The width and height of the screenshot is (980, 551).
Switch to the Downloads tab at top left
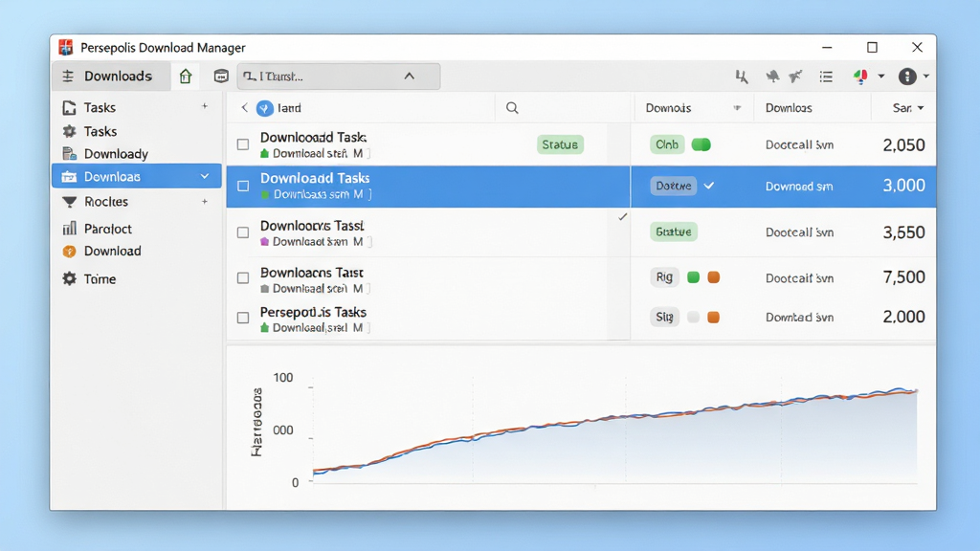(x=111, y=77)
